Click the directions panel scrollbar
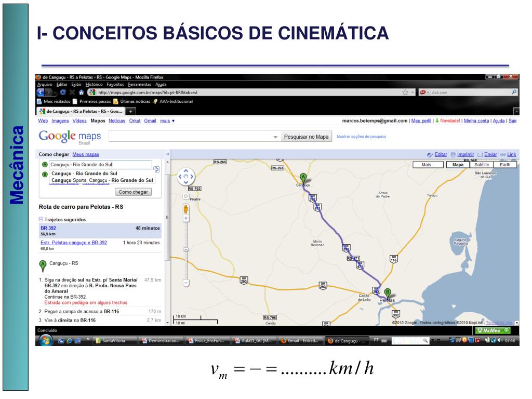This screenshot has height=399, width=532. (x=167, y=217)
